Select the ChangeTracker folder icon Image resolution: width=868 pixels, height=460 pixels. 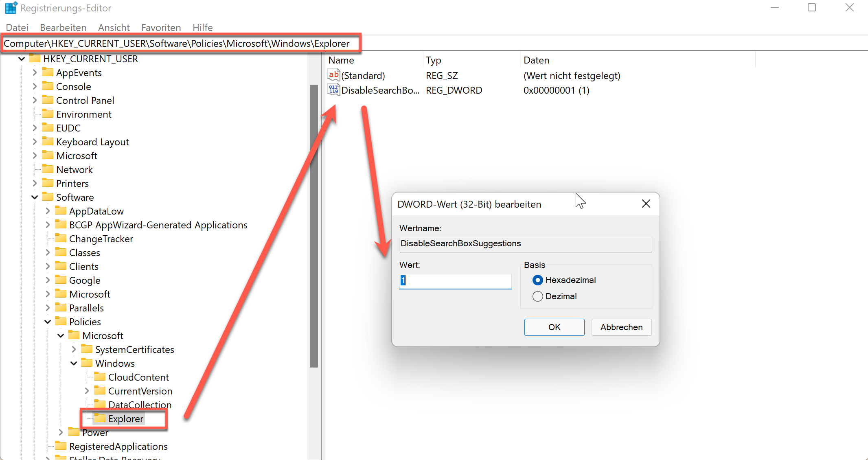tap(61, 238)
